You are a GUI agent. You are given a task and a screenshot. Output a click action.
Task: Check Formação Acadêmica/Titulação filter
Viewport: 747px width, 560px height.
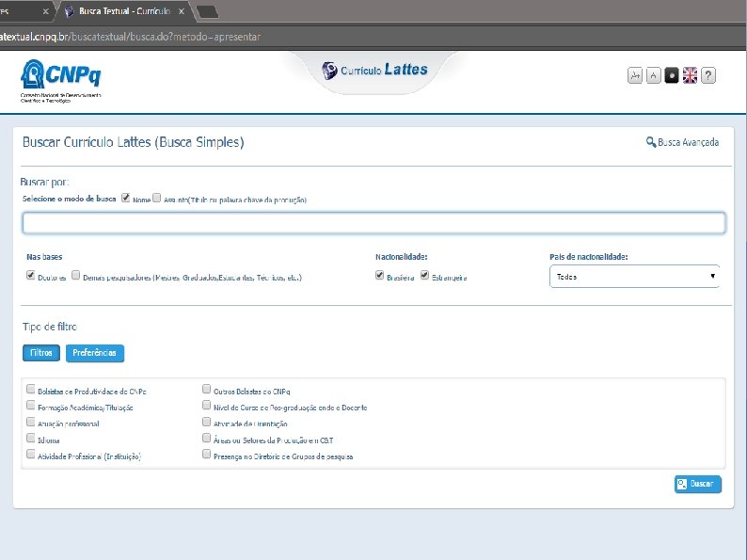pos(30,405)
